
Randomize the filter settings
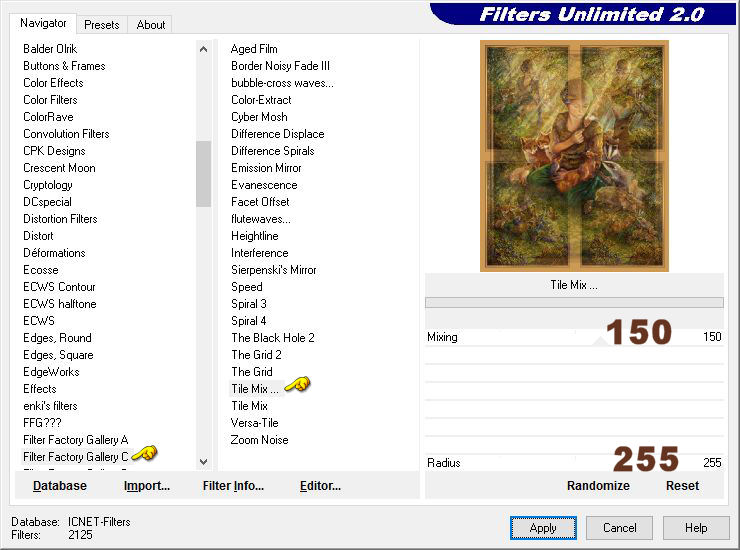coord(598,486)
